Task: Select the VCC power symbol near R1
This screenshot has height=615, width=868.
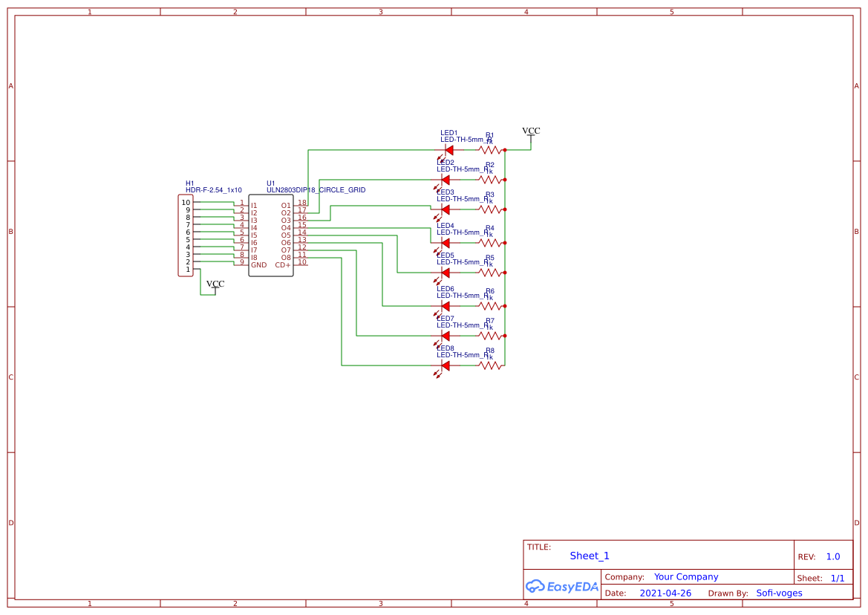Action: 531,131
